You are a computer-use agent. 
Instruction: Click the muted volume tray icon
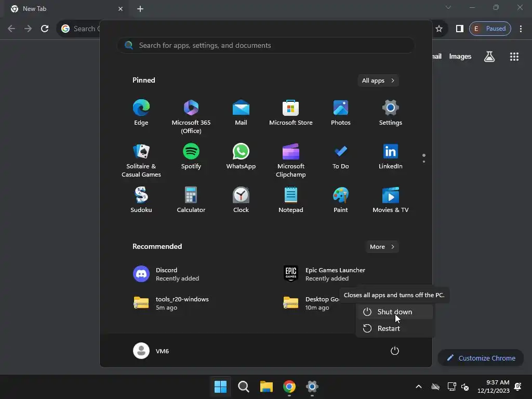pyautogui.click(x=465, y=387)
